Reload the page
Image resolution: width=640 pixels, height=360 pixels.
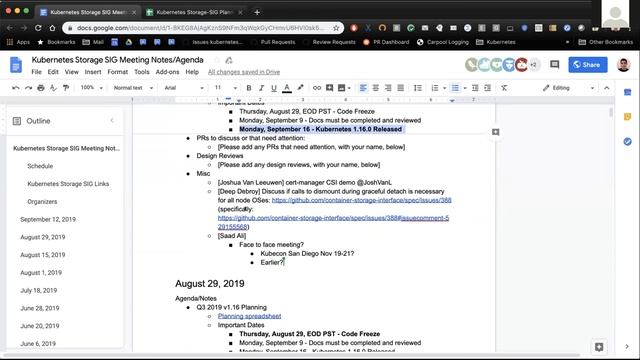pyautogui.click(x=38, y=28)
